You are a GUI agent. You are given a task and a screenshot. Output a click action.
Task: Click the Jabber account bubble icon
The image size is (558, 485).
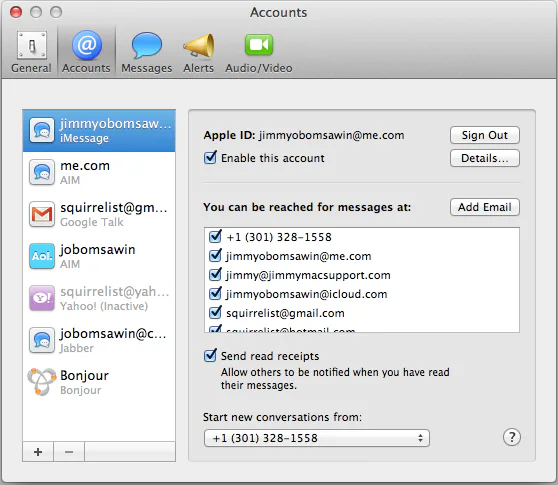(x=42, y=340)
